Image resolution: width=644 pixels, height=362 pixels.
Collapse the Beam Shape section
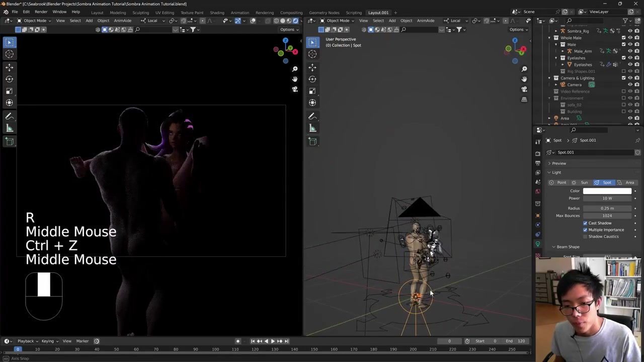coord(568,247)
